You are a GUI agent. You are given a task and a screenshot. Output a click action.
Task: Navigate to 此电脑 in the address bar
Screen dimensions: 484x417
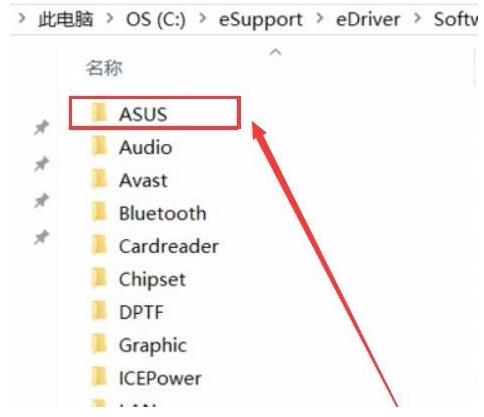65,19
